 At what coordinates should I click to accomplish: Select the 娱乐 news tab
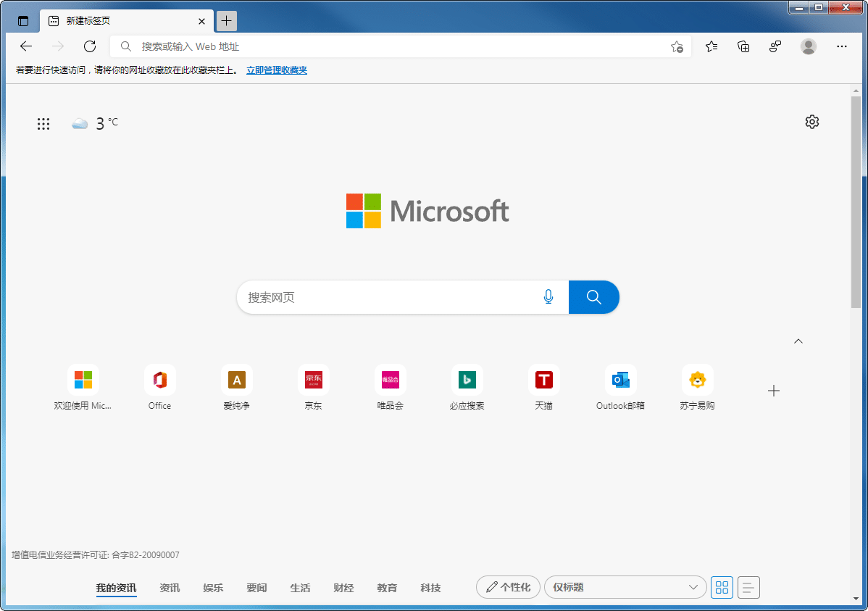tap(213, 588)
